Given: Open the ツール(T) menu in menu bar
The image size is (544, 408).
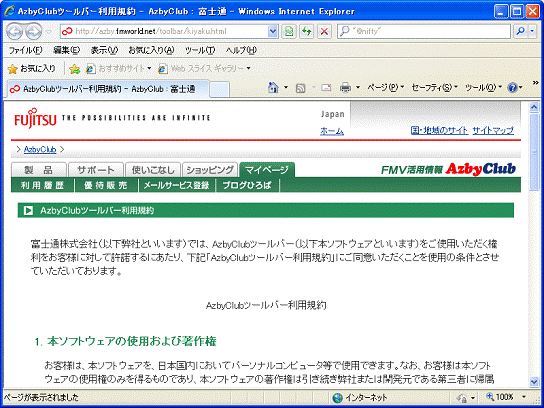Looking at the screenshot, I should 200,50.
